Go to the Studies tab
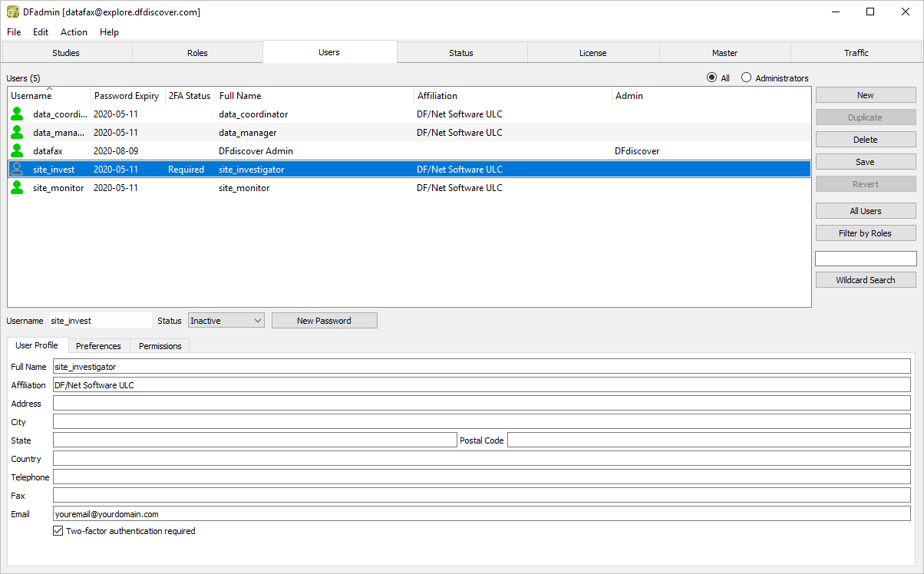The height and width of the screenshot is (574, 924). (x=66, y=53)
